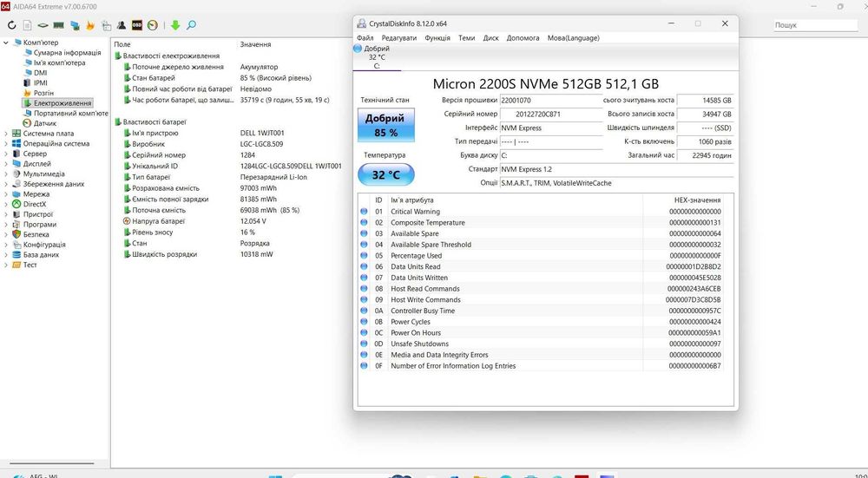The image size is (868, 478).
Task: Expand the Сервер tree node
Action: pos(6,154)
